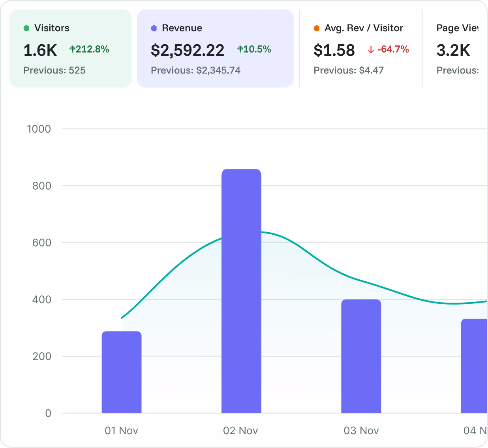488x448 pixels.
Task: Click the 1000 y-axis label
Action: (39, 129)
